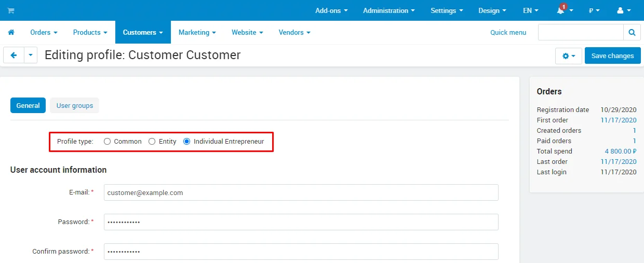
Task: Open the EN language dropdown
Action: pyautogui.click(x=530, y=10)
